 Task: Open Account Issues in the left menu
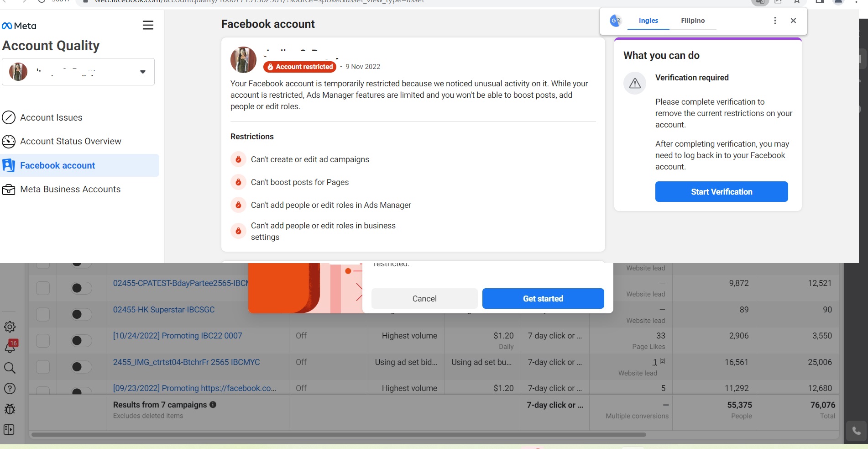click(x=51, y=117)
